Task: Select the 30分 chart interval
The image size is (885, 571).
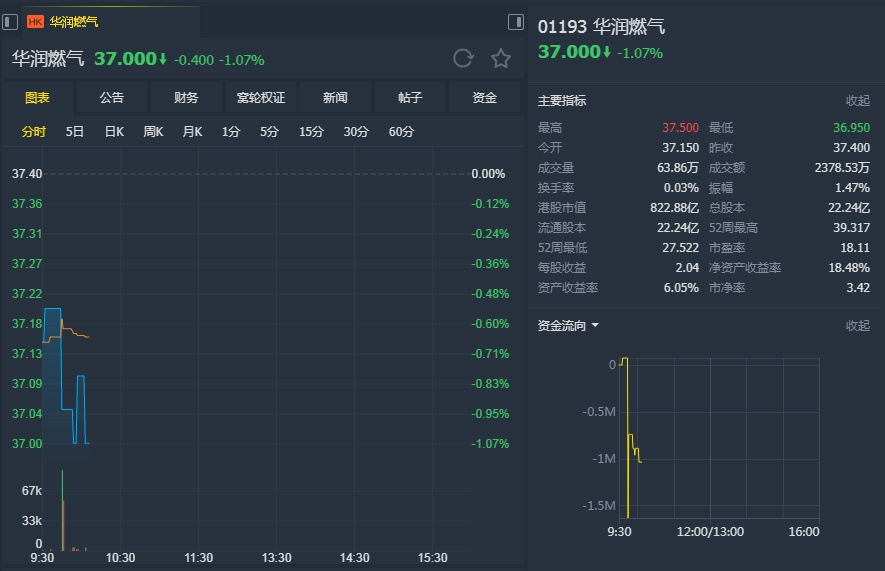Action: coord(356,131)
